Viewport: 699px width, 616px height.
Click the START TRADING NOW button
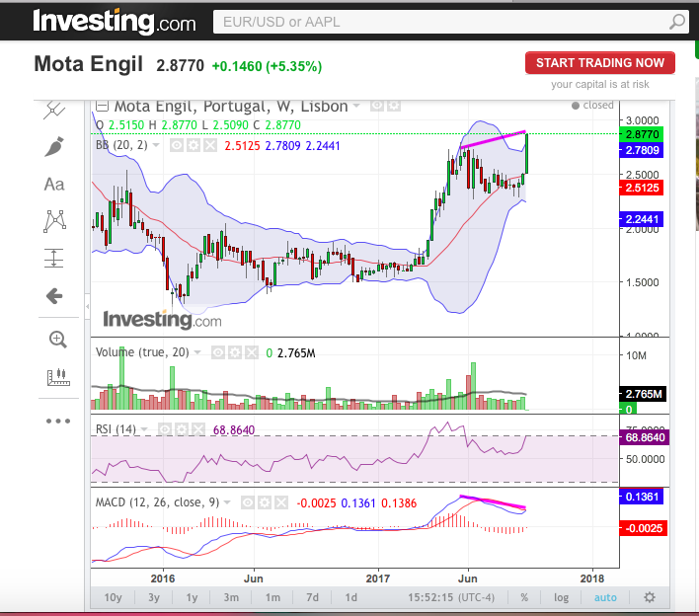599,63
